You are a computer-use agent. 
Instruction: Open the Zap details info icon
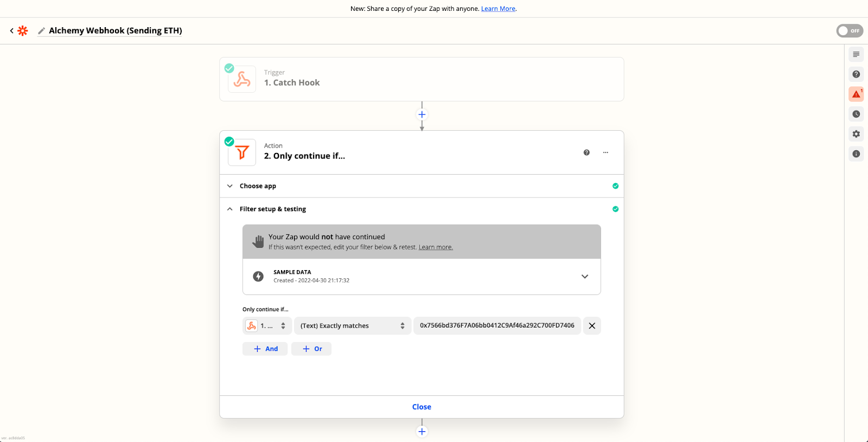(x=856, y=154)
